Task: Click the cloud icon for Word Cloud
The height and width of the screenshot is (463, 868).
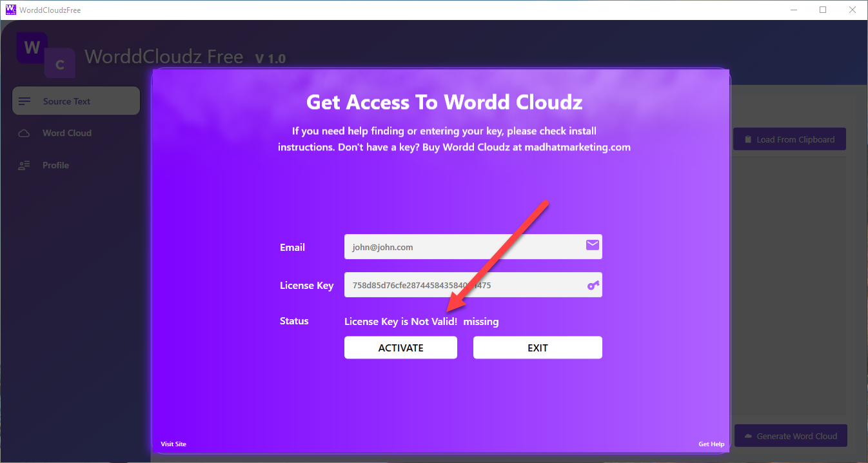Action: pos(25,133)
